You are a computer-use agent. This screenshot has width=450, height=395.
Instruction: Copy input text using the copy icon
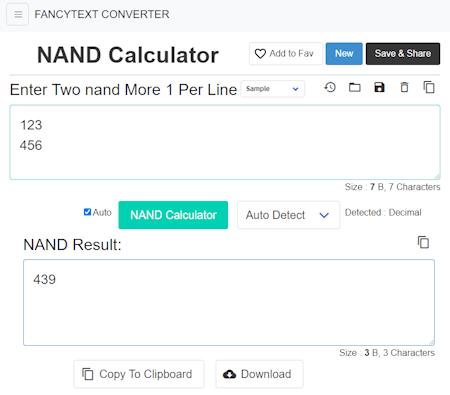(x=429, y=88)
